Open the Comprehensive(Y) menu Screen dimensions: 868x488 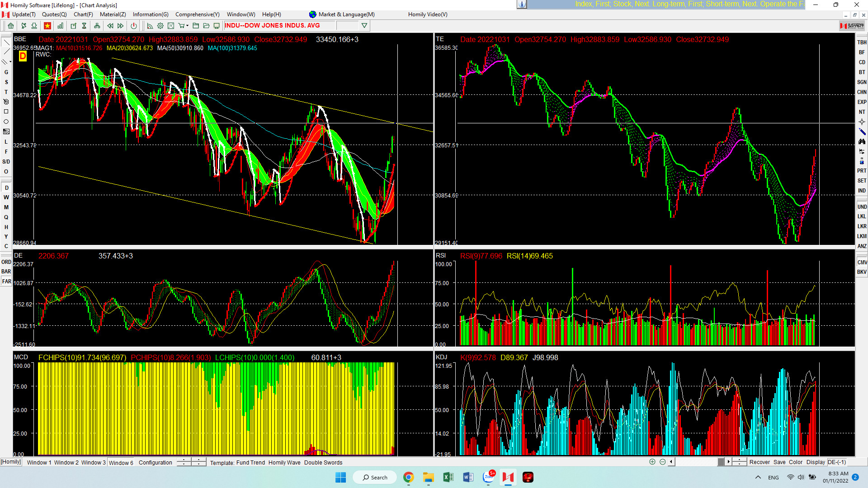[197, 14]
